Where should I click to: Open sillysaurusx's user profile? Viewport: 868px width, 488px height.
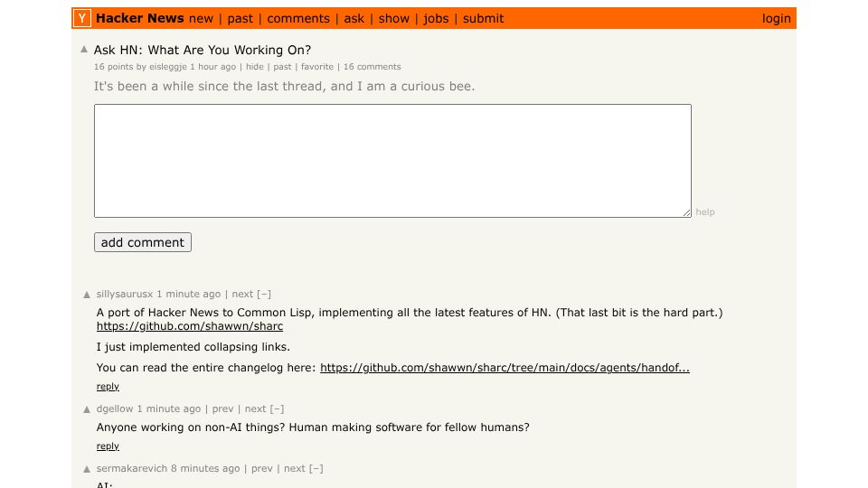click(x=125, y=294)
